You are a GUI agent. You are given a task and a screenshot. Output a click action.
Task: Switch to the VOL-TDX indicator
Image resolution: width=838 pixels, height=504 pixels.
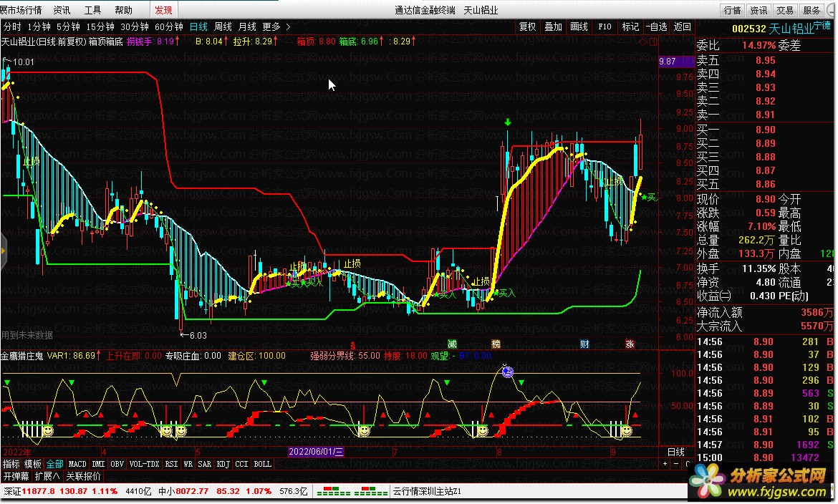(x=144, y=464)
